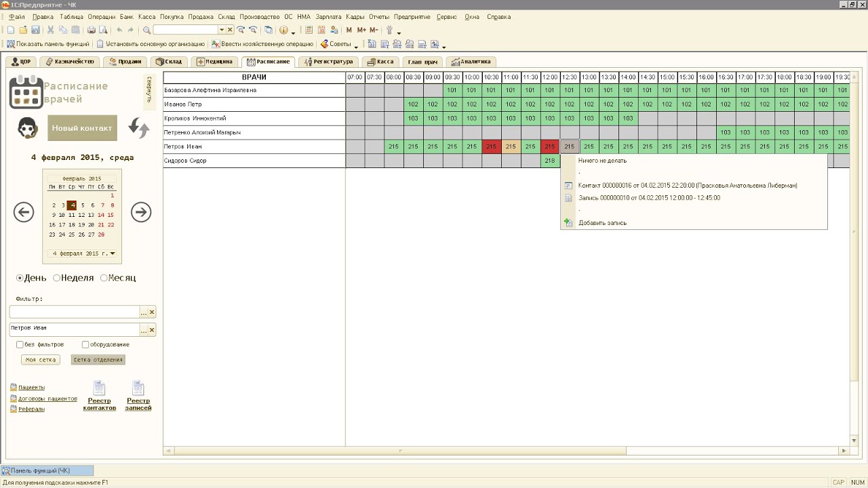Switch to the Регистратура tab

(x=328, y=62)
